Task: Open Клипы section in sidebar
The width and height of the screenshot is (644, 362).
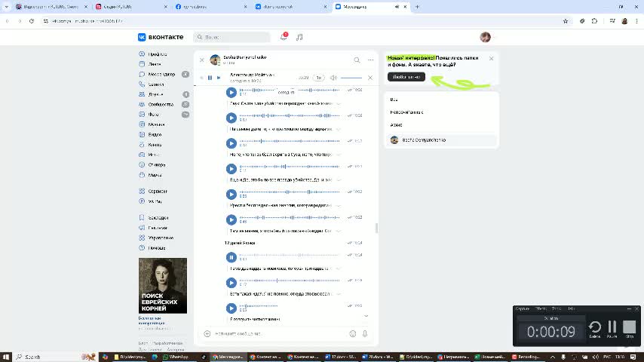Action: click(155, 145)
